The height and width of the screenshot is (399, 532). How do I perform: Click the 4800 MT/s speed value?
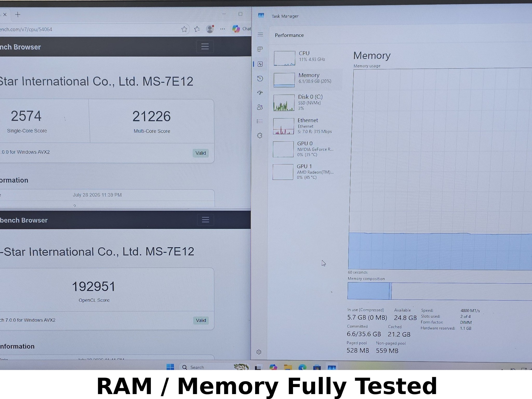[x=470, y=310]
